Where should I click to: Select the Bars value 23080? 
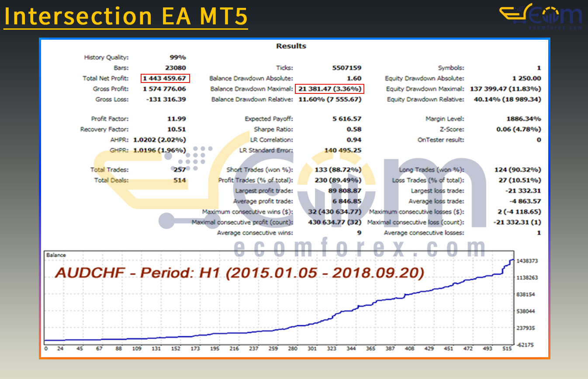coord(176,68)
